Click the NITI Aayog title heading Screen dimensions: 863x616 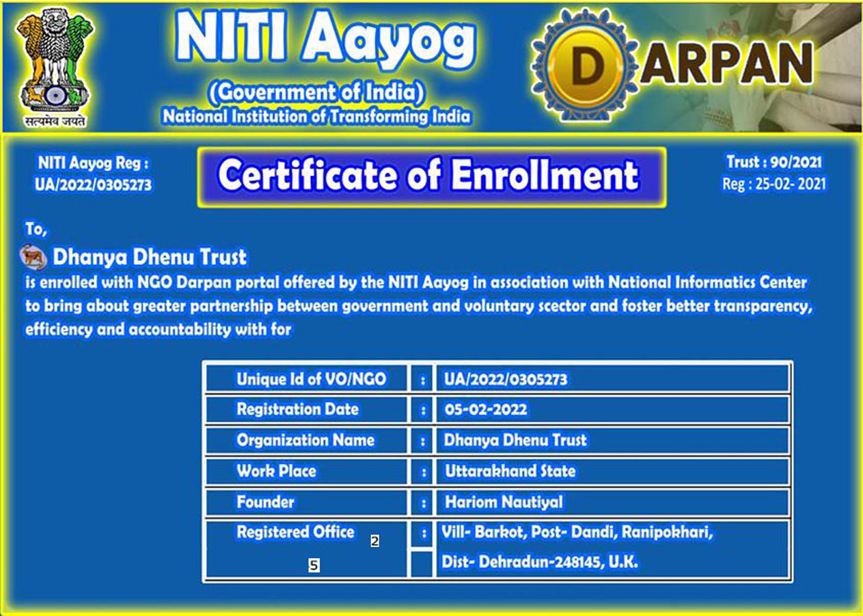(324, 41)
